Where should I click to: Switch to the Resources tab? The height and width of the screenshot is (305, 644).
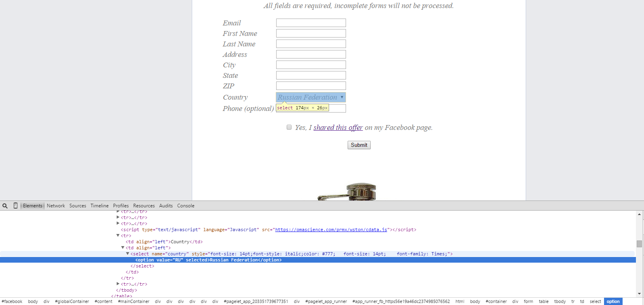tap(144, 206)
